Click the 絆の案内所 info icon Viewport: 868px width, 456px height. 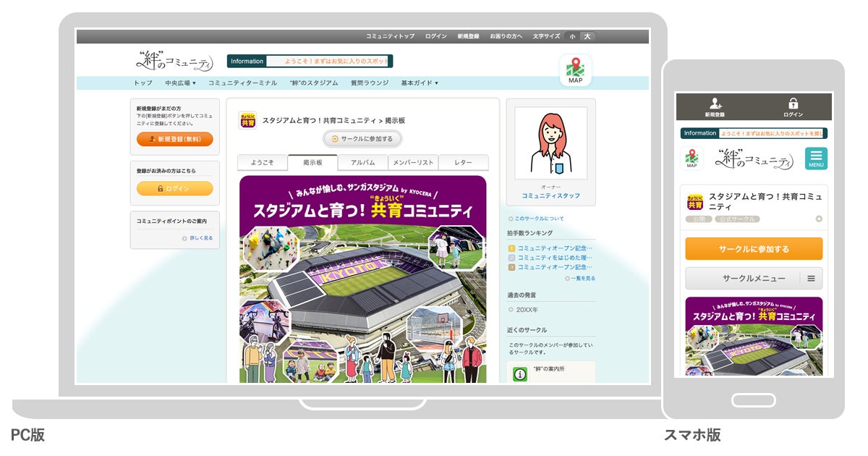click(x=520, y=374)
